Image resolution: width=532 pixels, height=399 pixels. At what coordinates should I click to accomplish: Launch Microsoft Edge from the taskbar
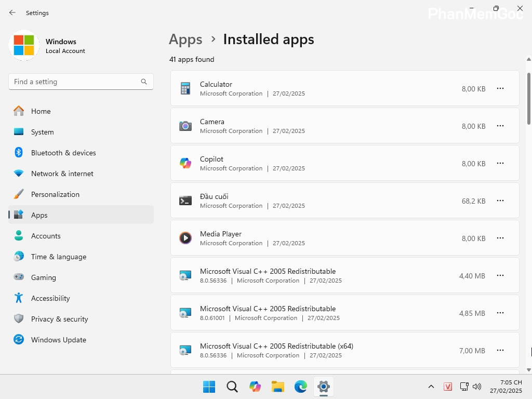coord(301,387)
